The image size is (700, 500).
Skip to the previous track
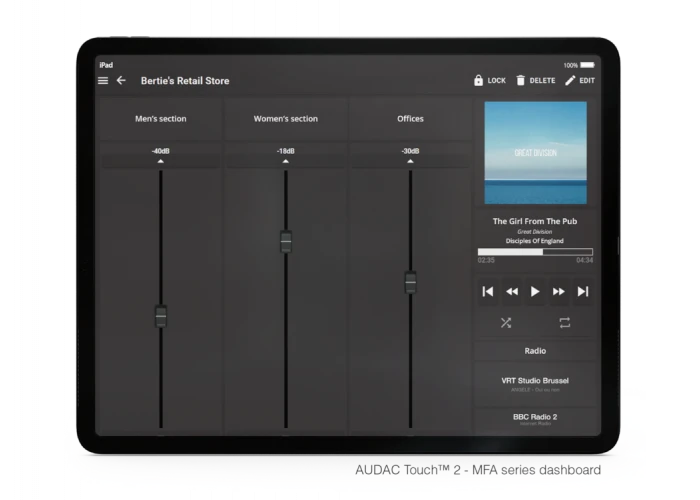click(488, 292)
